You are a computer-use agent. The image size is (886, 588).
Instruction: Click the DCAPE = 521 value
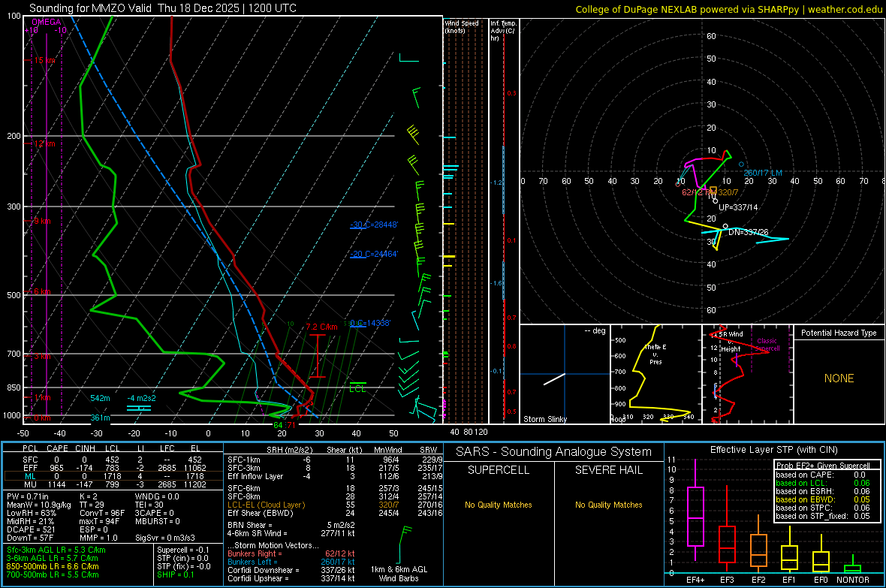tap(31, 529)
